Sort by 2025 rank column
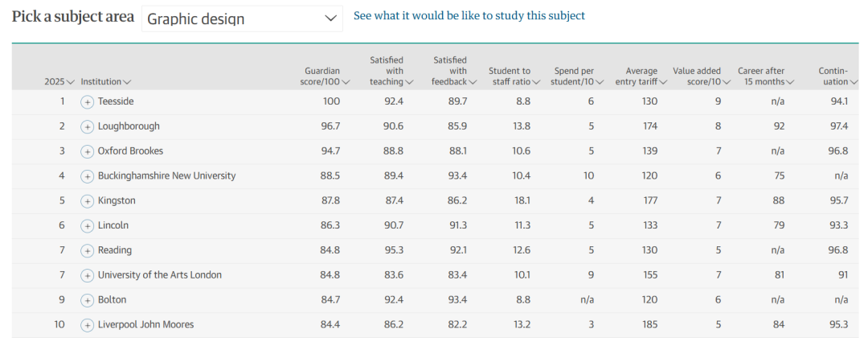The image size is (868, 338). click(x=59, y=81)
